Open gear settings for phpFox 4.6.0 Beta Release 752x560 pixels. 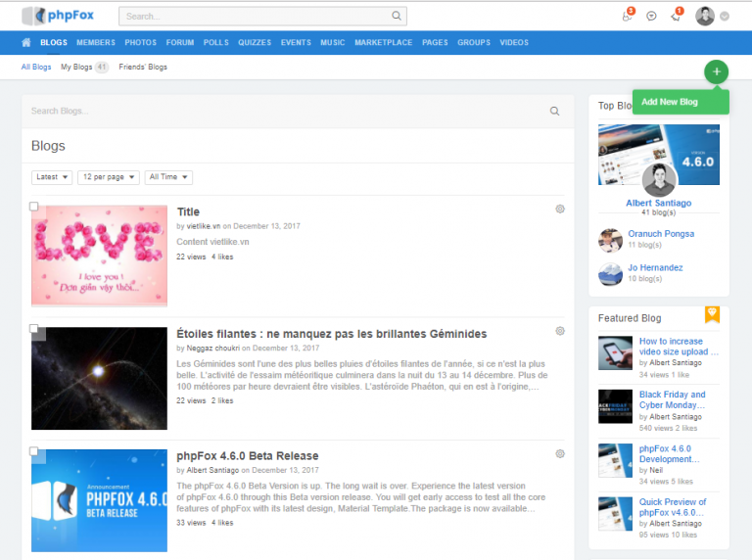pyautogui.click(x=560, y=453)
